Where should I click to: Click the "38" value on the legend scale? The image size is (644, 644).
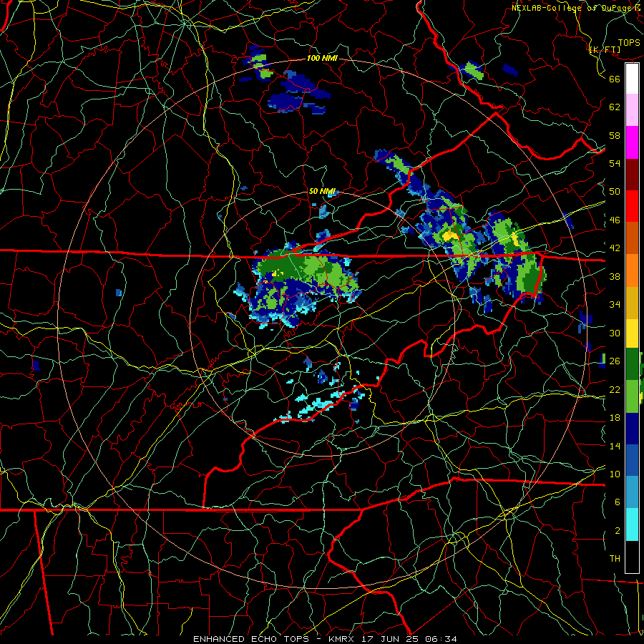(x=615, y=276)
